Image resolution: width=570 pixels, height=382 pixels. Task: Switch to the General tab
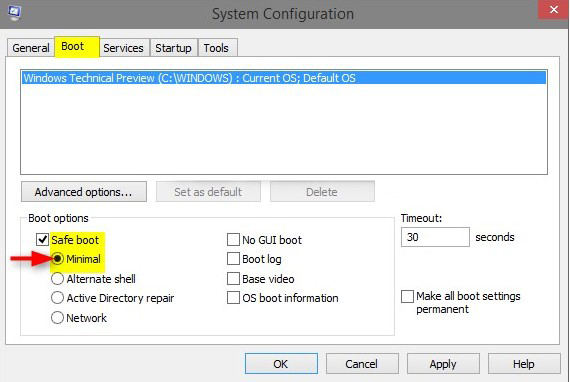tap(31, 48)
